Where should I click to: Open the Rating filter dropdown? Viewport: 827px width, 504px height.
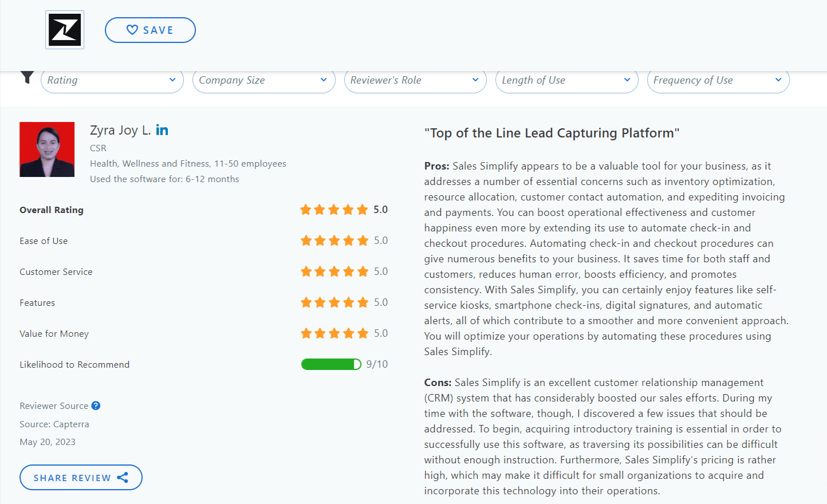112,80
